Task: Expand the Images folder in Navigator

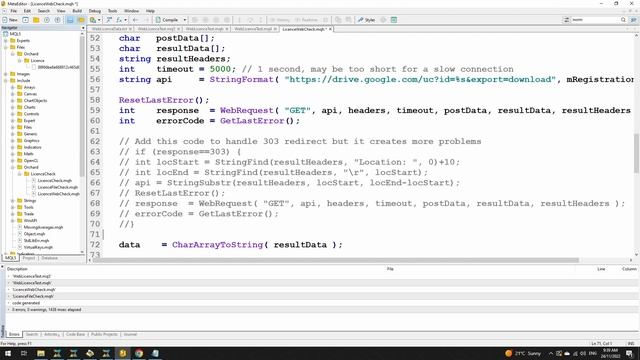Action: [x=6, y=74]
